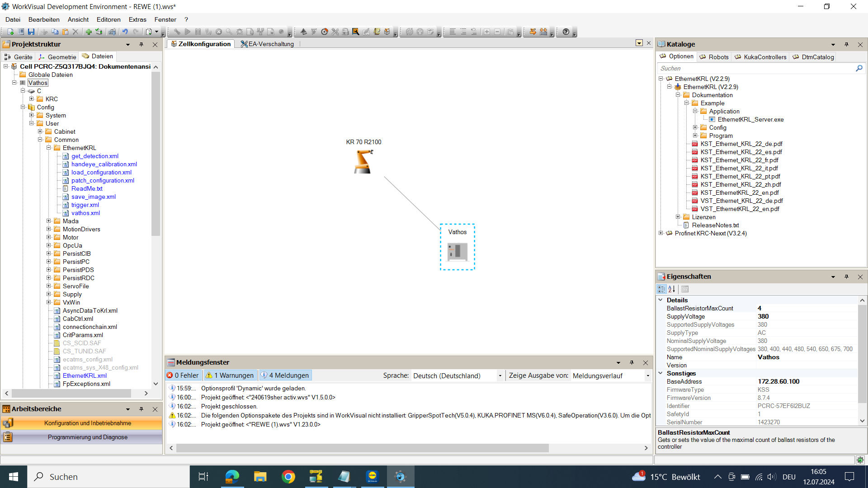Select the Vathos controller icon in cell
This screenshot has width=868, height=488.
[457, 251]
